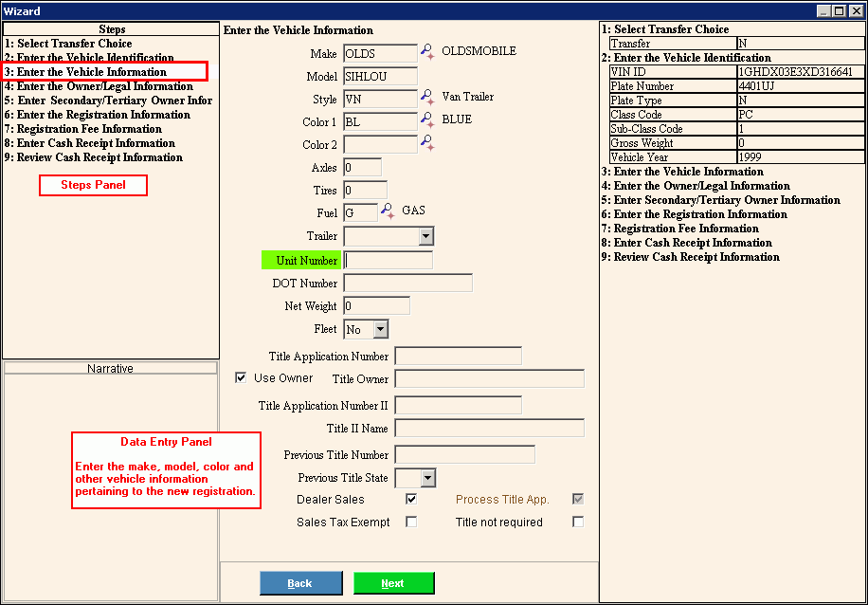Screen dimensions: 868x605
Task: Click the Sub-Class Code value 1
Action: [801, 129]
